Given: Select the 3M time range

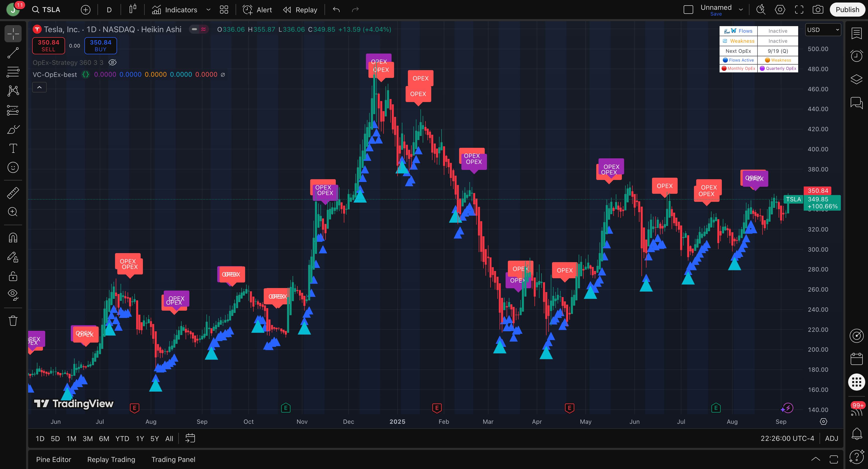Looking at the screenshot, I should (x=88, y=439).
